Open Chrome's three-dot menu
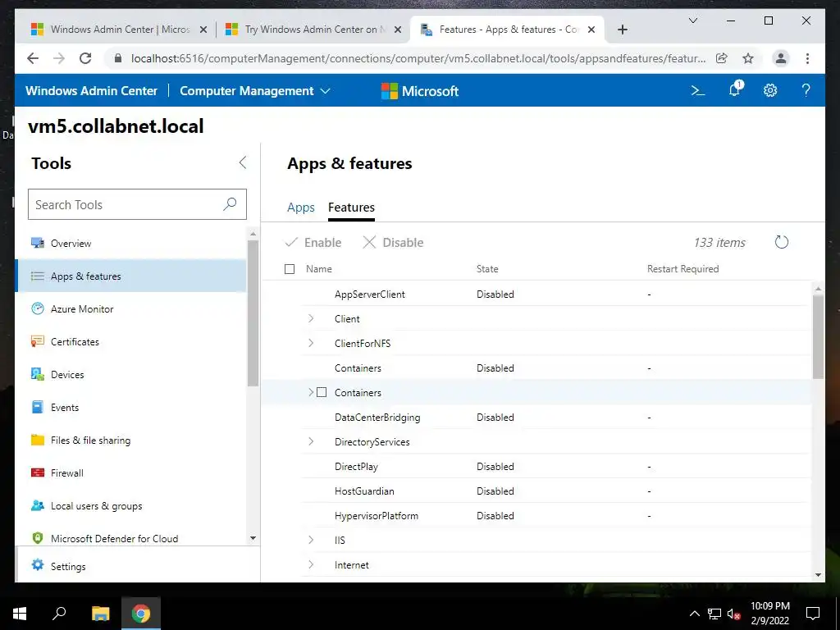 point(807,58)
